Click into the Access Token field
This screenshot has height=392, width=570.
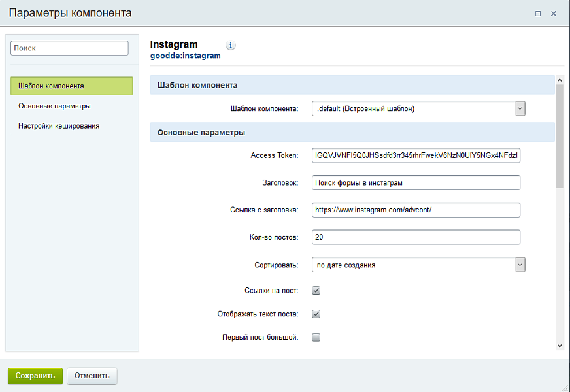pyautogui.click(x=416, y=155)
